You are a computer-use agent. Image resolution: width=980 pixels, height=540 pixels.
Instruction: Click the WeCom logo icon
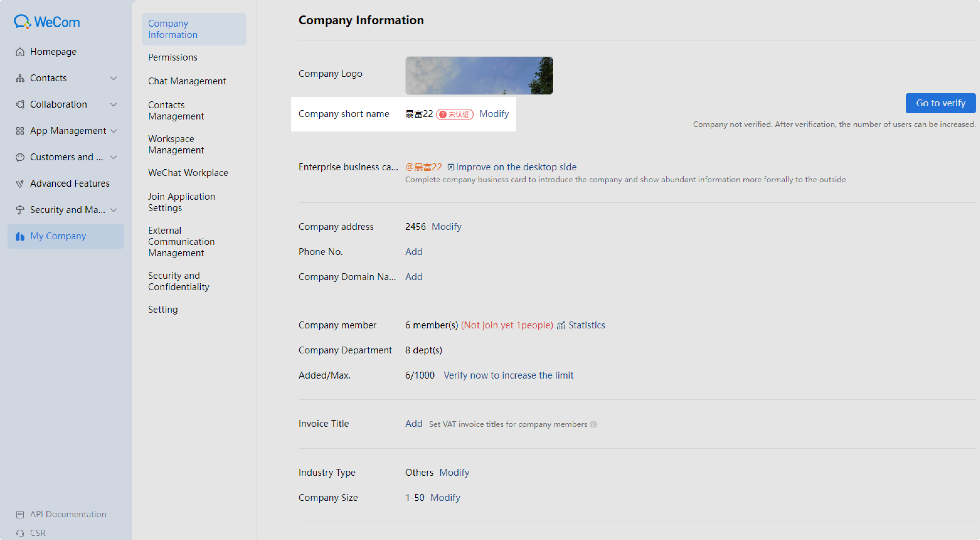coord(22,22)
